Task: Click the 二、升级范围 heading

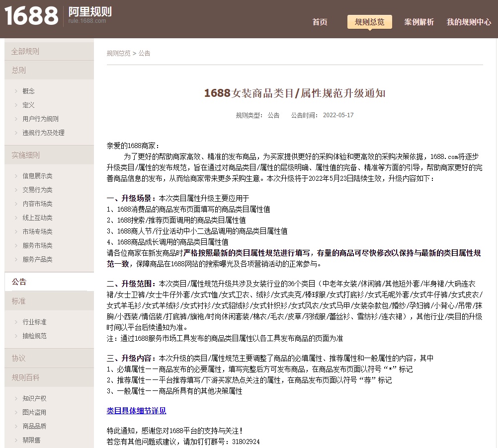Action: tap(132, 284)
